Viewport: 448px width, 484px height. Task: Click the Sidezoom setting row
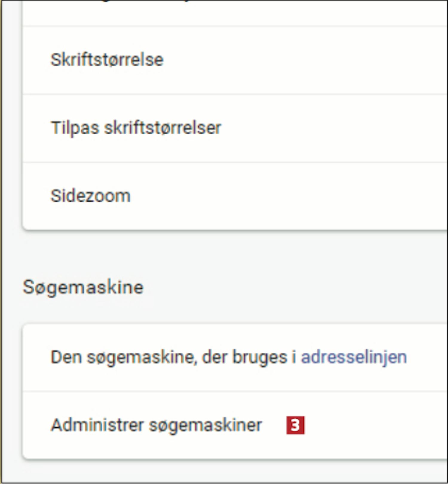coord(90,196)
